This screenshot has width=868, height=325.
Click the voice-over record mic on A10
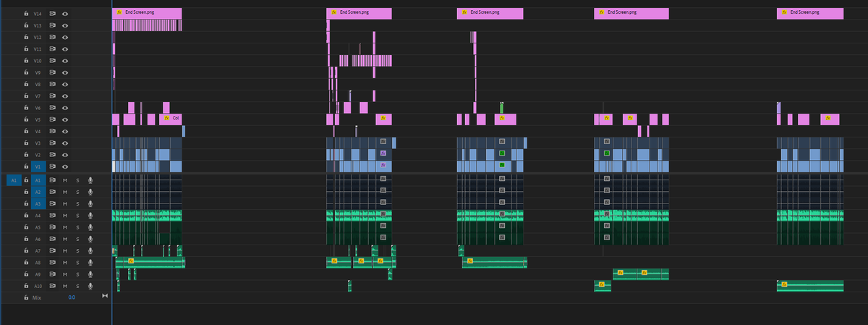pos(90,286)
